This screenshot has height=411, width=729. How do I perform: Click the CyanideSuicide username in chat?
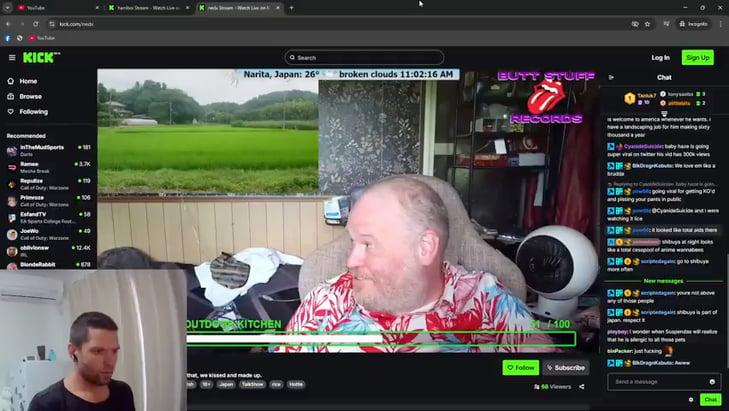click(x=643, y=146)
